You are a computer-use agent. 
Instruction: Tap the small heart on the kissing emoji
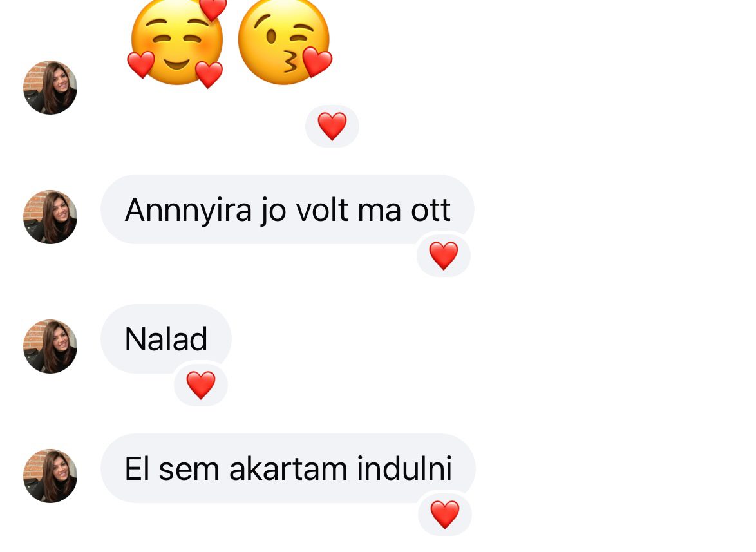coord(317,62)
